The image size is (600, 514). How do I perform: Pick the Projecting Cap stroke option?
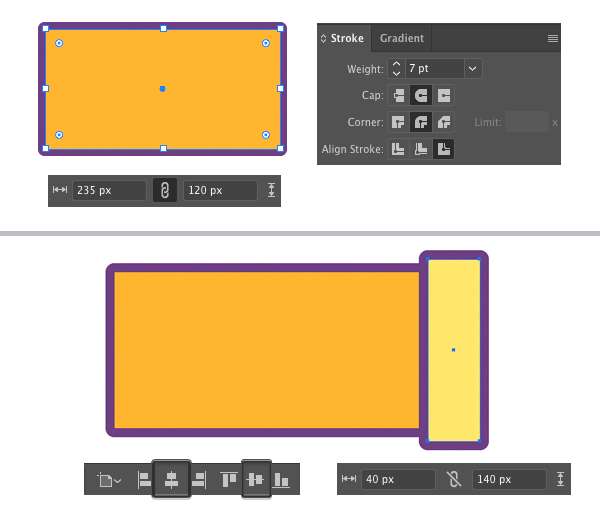[x=443, y=96]
